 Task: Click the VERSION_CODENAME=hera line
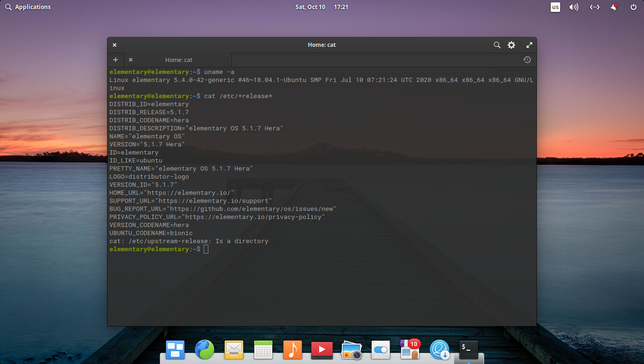(149, 225)
